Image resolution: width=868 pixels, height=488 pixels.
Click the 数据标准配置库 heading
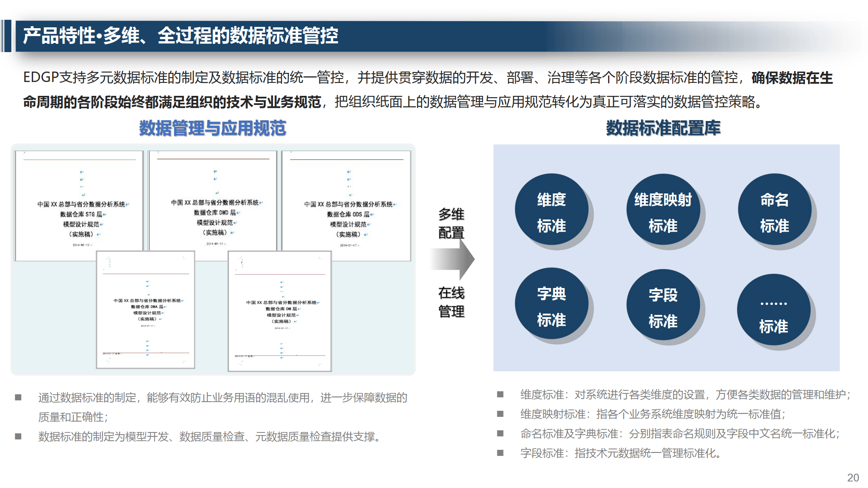[663, 128]
